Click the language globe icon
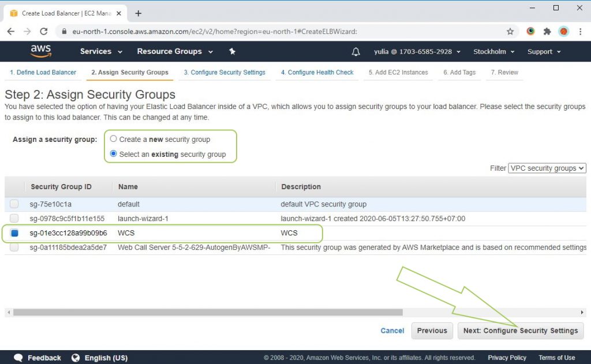The width and height of the screenshot is (591, 364). point(76,358)
